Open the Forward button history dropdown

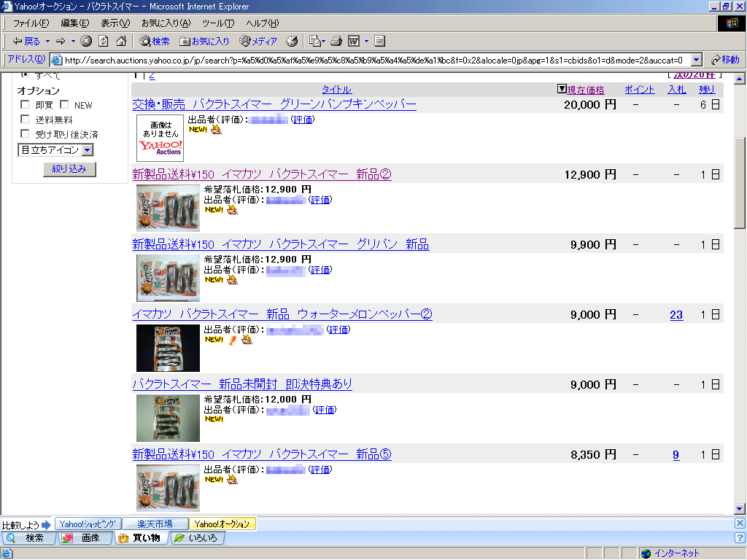[x=73, y=42]
